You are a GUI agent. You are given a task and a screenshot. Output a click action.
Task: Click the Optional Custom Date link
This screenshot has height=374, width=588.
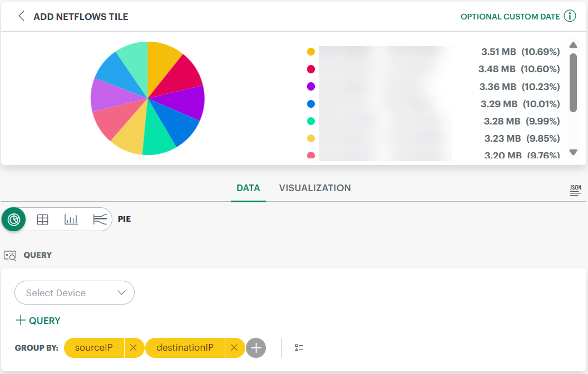coord(510,17)
